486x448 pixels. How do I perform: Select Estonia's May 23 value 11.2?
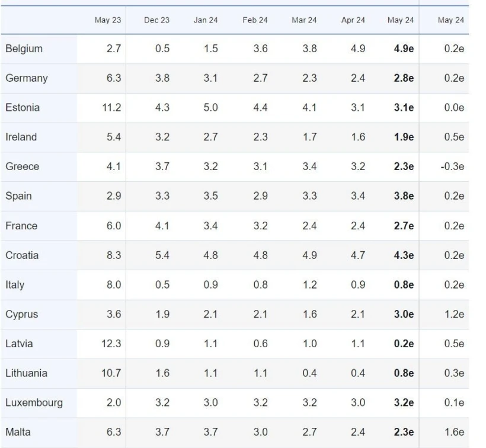click(x=111, y=108)
